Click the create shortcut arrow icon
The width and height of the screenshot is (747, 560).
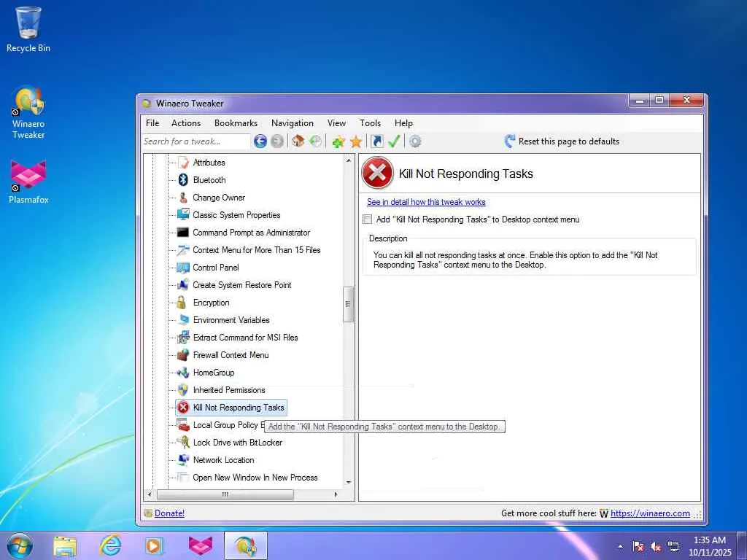click(377, 141)
